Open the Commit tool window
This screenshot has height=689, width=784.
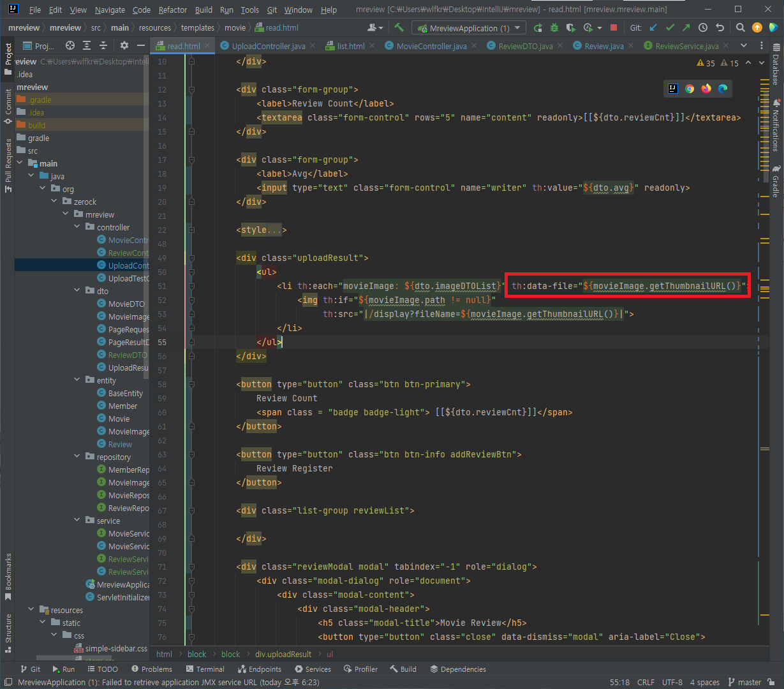point(8,107)
